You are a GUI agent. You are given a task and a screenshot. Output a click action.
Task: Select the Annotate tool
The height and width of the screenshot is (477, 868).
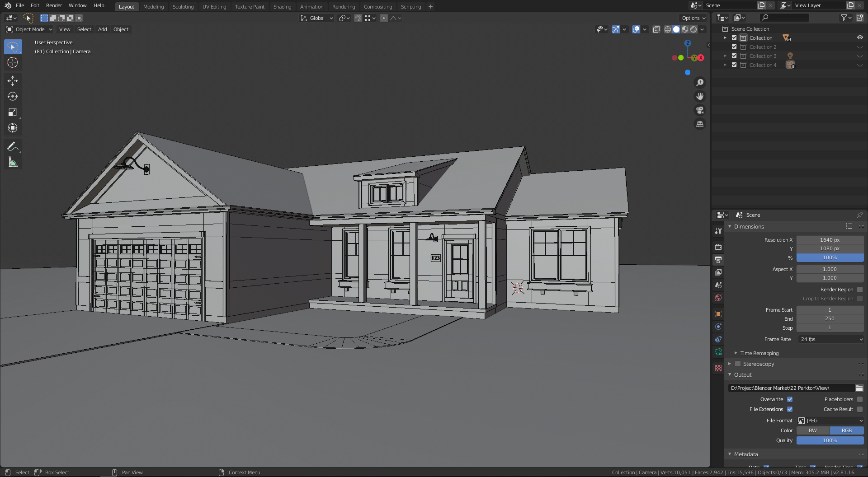tap(13, 146)
